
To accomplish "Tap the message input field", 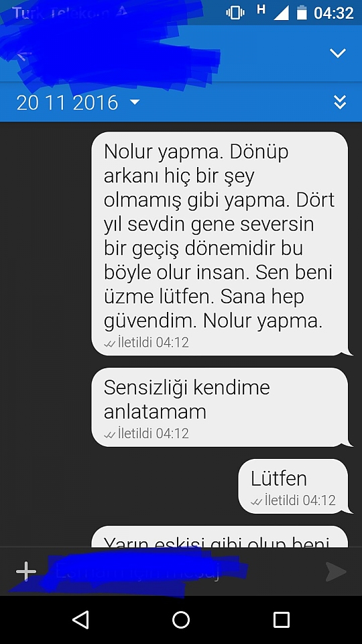I will tap(180, 572).
